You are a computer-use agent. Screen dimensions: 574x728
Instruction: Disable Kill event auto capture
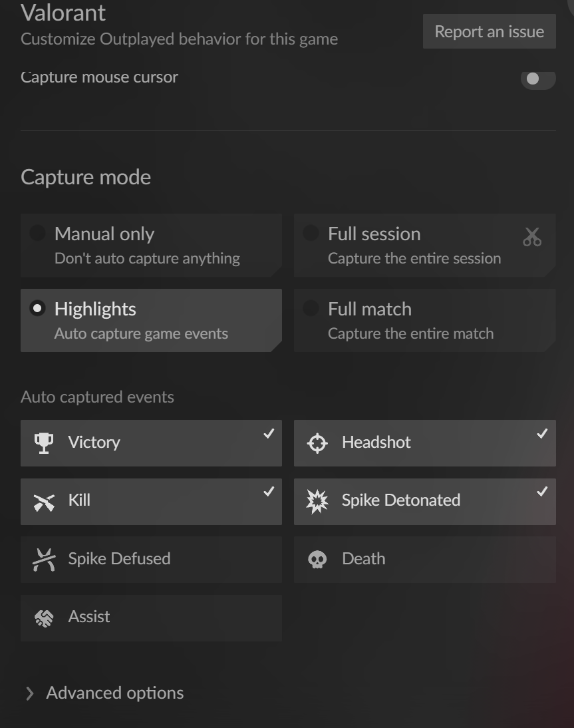(269, 492)
